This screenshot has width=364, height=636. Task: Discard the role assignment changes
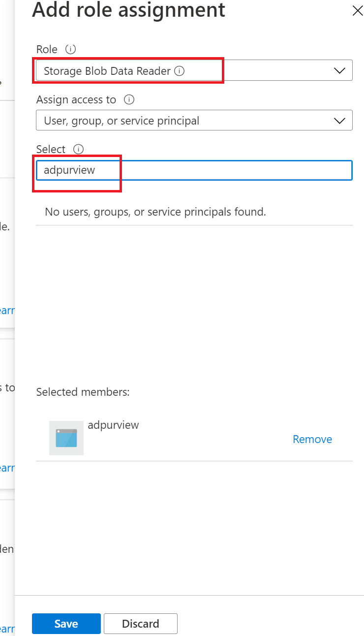point(141,623)
